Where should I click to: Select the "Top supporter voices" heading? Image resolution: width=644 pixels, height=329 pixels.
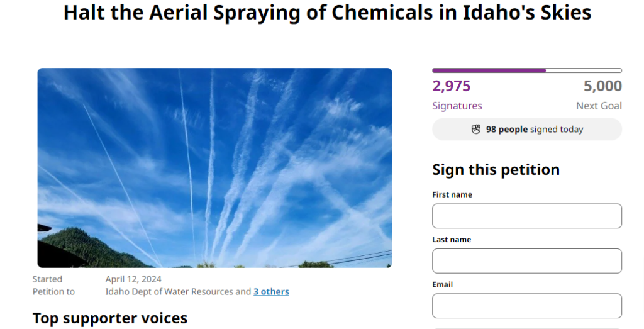coord(110,318)
